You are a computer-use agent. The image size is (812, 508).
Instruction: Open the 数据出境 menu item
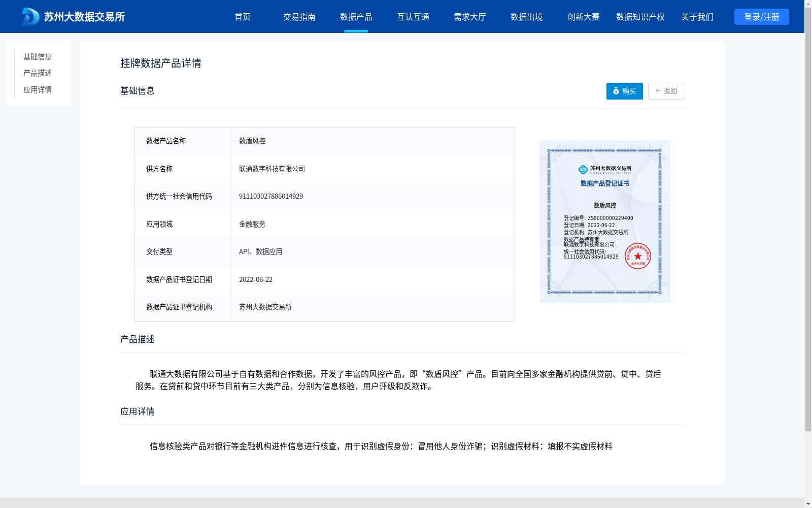527,17
